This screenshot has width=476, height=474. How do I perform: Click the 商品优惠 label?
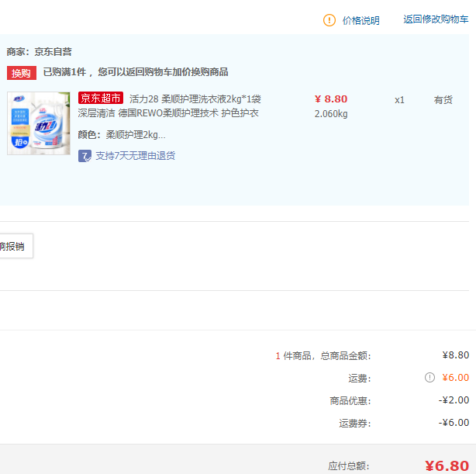pyautogui.click(x=350, y=400)
